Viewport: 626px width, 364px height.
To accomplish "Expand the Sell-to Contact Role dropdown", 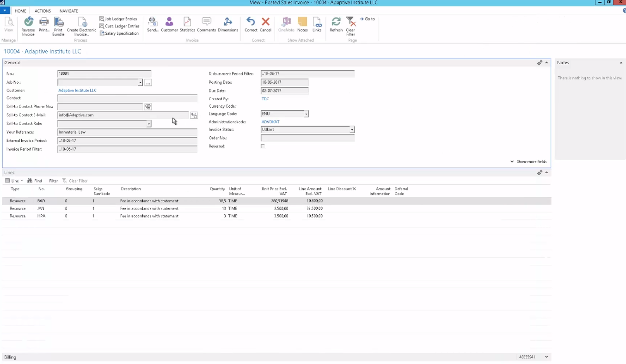I will (148, 124).
